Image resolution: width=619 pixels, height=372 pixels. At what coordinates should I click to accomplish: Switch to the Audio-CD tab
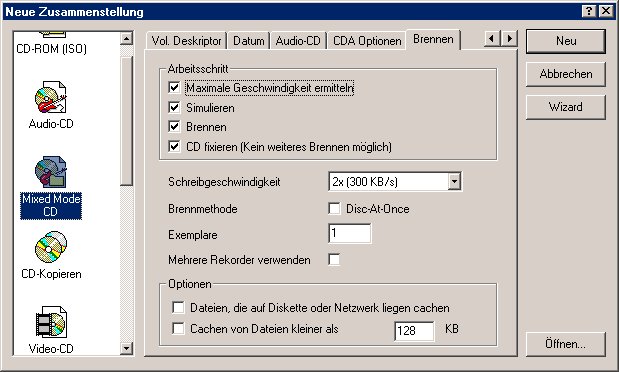coord(298,41)
